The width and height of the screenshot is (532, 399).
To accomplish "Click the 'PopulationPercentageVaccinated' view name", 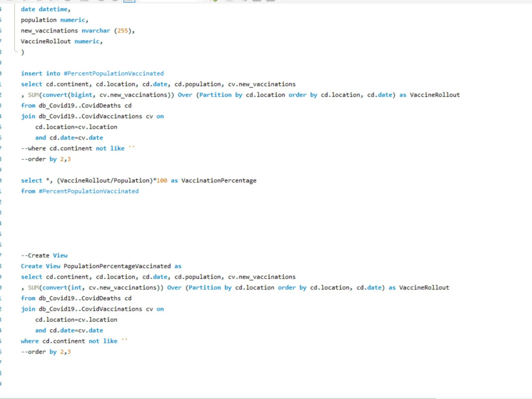I will (117, 267).
